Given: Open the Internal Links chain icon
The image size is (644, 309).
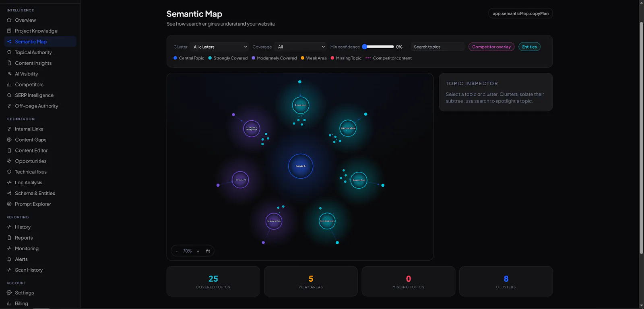Looking at the screenshot, I should pos(9,129).
